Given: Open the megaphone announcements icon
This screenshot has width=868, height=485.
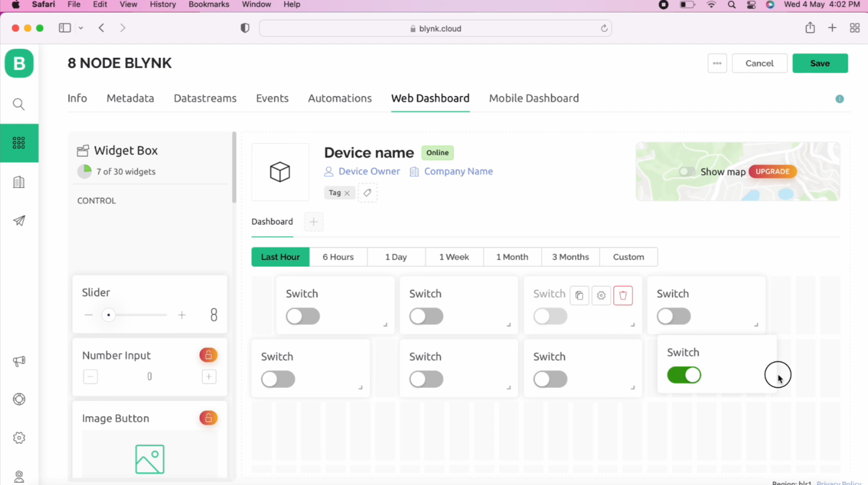Looking at the screenshot, I should tap(19, 361).
